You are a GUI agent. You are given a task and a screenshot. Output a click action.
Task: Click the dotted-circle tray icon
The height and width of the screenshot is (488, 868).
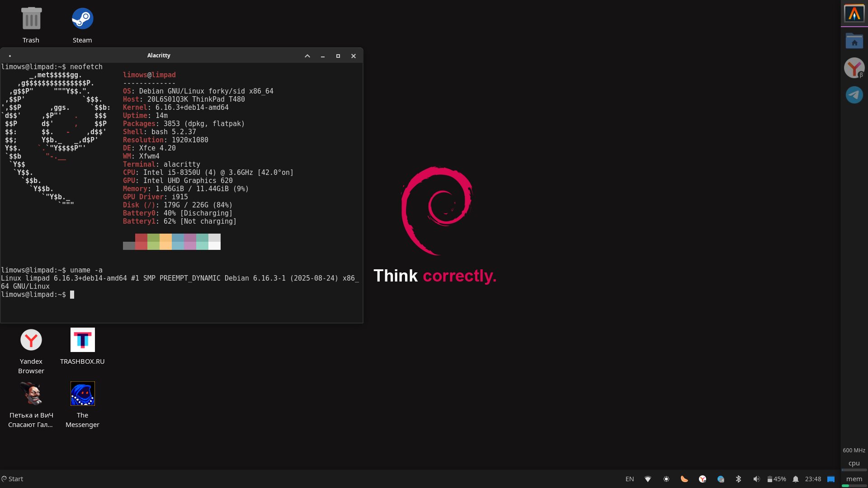(666, 479)
